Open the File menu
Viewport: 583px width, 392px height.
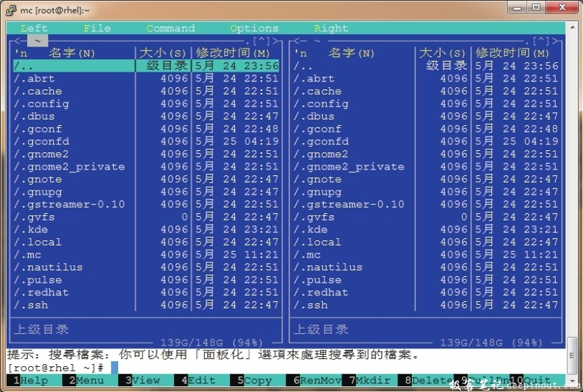click(97, 28)
